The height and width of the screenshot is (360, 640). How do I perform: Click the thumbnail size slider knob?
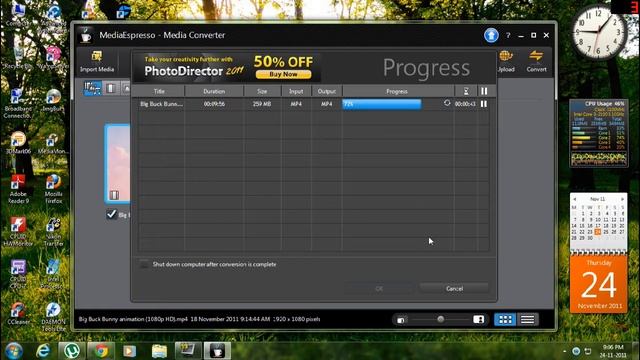(440, 319)
